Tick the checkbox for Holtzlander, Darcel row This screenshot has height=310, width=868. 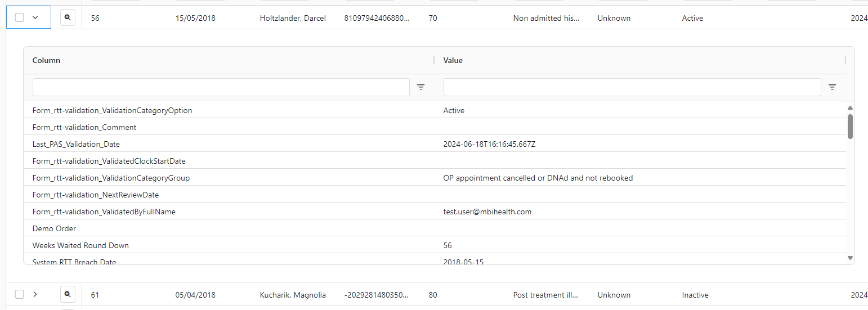(x=20, y=18)
